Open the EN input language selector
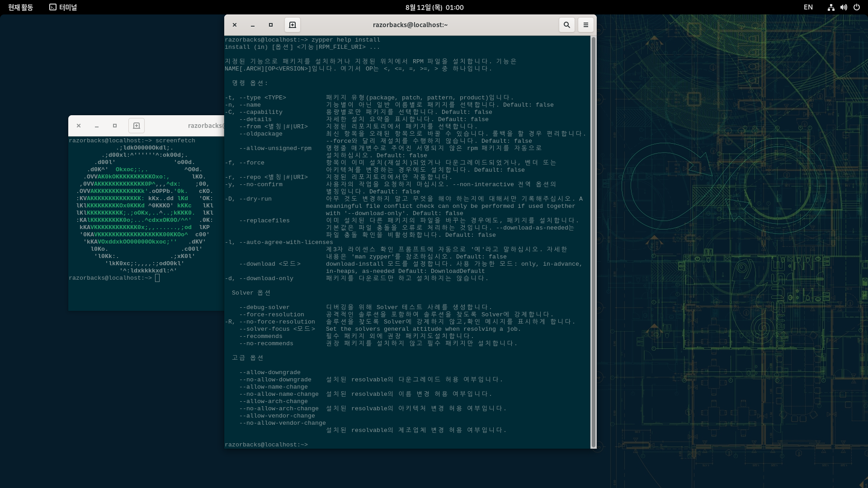This screenshot has width=868, height=488. click(808, 7)
